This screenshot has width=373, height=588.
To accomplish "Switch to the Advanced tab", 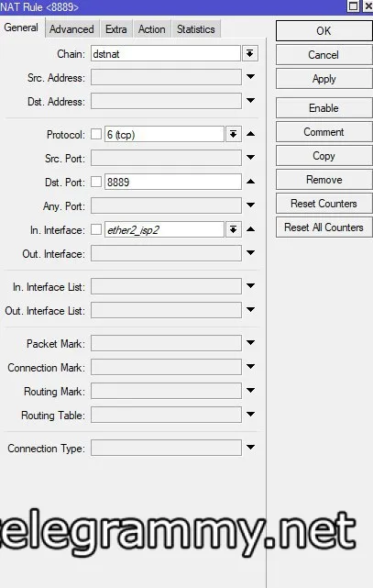I will [x=71, y=29].
